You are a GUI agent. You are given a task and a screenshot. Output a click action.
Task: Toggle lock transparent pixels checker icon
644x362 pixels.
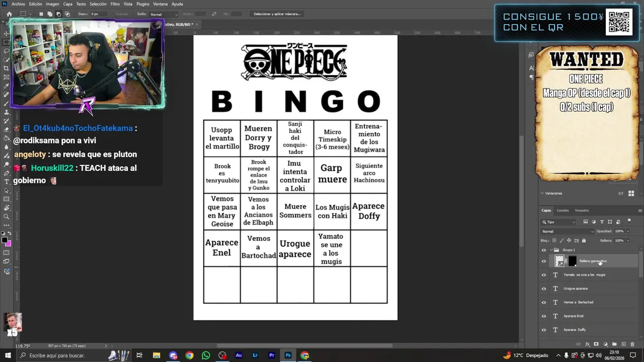(555, 240)
